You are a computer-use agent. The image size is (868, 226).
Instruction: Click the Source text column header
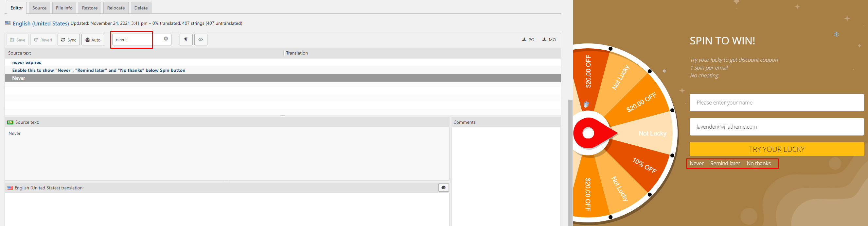pyautogui.click(x=144, y=53)
